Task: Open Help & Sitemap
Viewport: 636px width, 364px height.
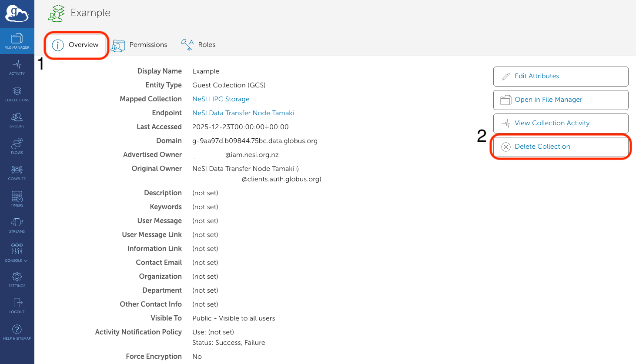Action: (17, 333)
